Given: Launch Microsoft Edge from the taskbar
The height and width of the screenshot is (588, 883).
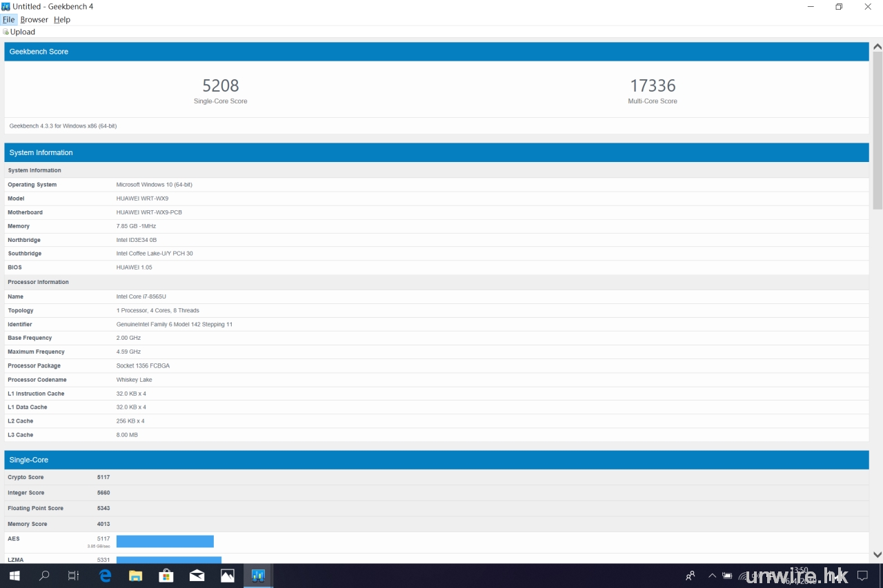Looking at the screenshot, I should coord(105,576).
